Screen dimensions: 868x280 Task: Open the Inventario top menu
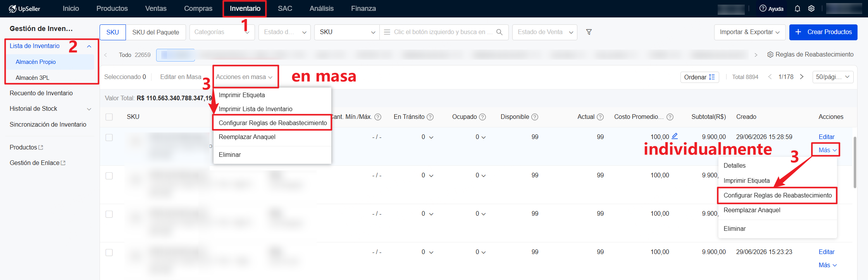[245, 9]
